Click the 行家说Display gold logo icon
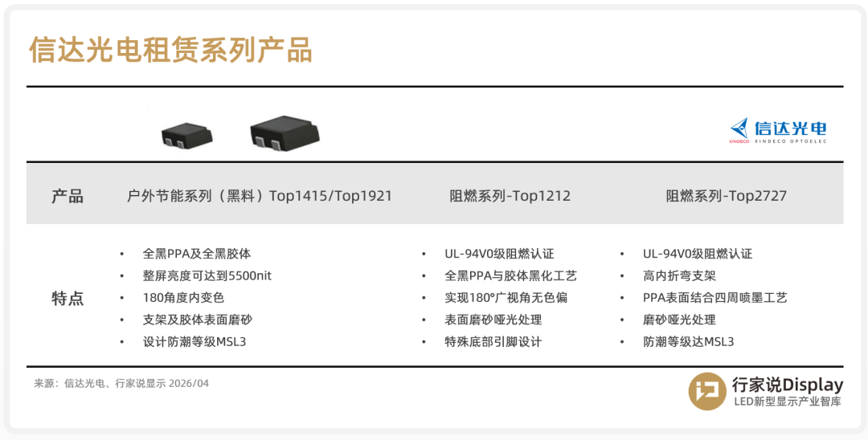Viewport: 868px width, 440px height. [707, 391]
